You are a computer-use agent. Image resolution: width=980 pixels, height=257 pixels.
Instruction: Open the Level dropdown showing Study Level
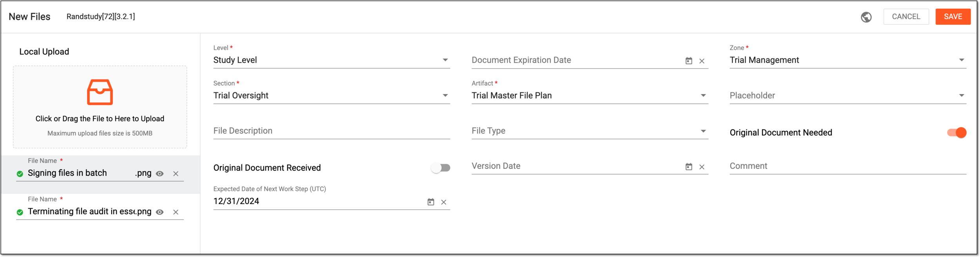click(331, 60)
